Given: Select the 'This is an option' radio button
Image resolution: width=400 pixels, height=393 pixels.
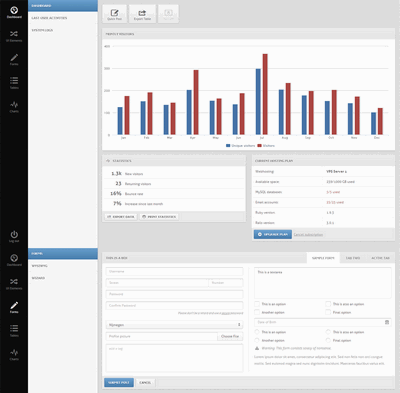Looking at the screenshot, I should click(x=257, y=332).
